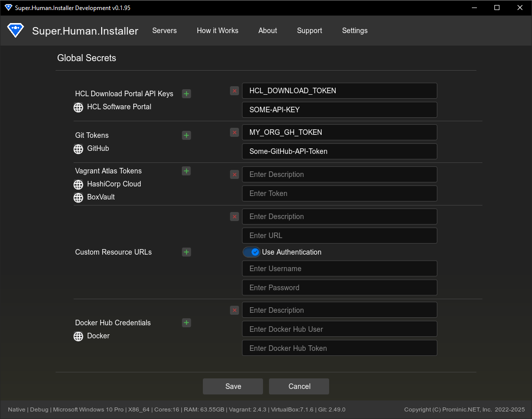This screenshot has width=532, height=419.
Task: Delete the MY_ORG_GH_TOKEN entry
Action: [x=234, y=132]
